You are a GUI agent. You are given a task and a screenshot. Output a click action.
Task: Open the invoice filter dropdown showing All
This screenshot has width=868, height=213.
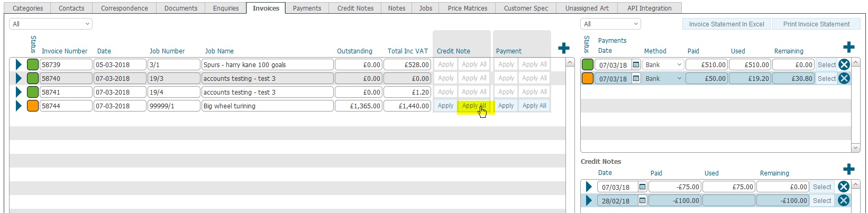[x=51, y=24]
